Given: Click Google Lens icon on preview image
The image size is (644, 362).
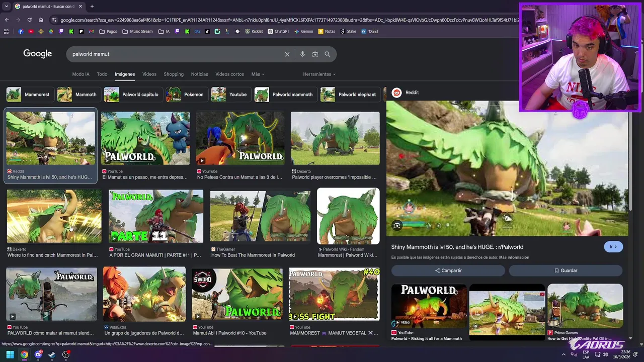Looking at the screenshot, I should pyautogui.click(x=397, y=226).
